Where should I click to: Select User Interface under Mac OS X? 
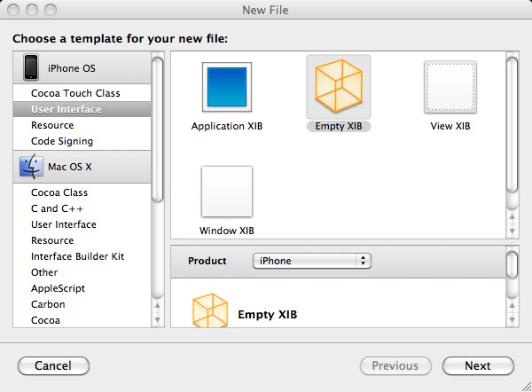click(x=82, y=224)
